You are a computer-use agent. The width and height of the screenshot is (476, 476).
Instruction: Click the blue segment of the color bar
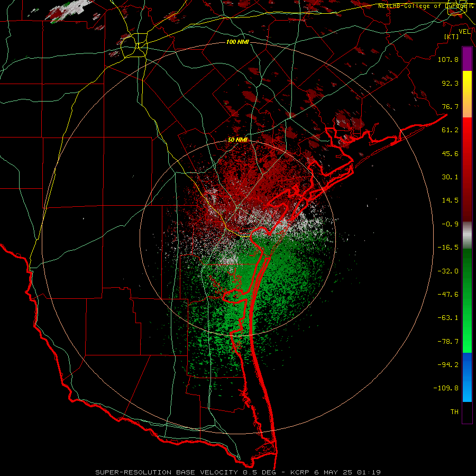point(467,377)
